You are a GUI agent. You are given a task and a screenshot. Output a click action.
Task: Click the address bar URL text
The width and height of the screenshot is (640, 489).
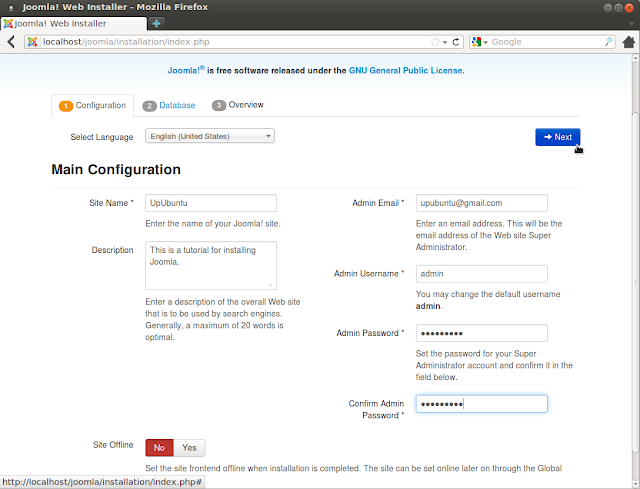click(x=126, y=42)
